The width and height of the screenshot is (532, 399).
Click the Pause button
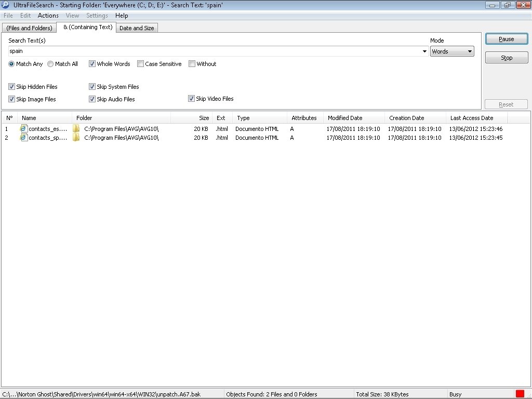point(507,39)
